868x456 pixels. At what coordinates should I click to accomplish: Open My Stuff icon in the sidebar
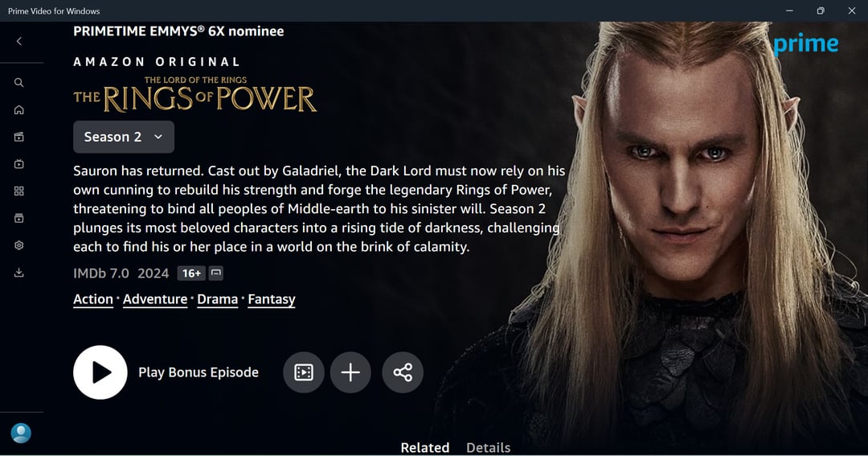click(x=18, y=218)
